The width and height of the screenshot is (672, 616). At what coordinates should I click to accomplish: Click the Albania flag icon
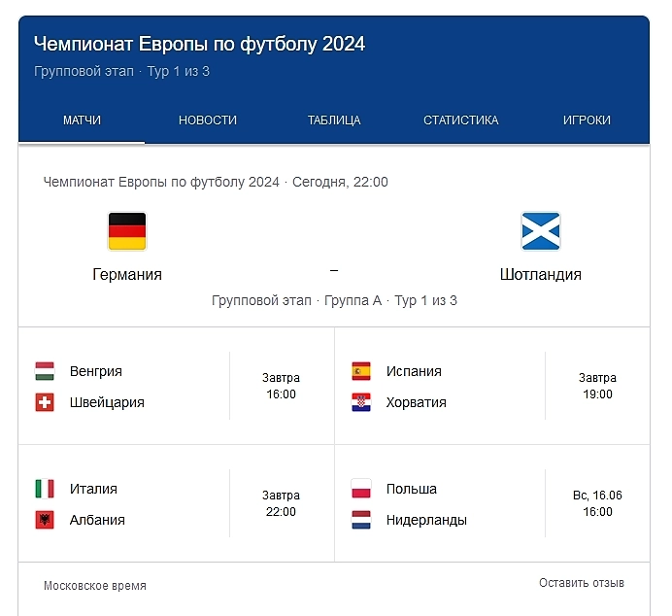[45, 520]
